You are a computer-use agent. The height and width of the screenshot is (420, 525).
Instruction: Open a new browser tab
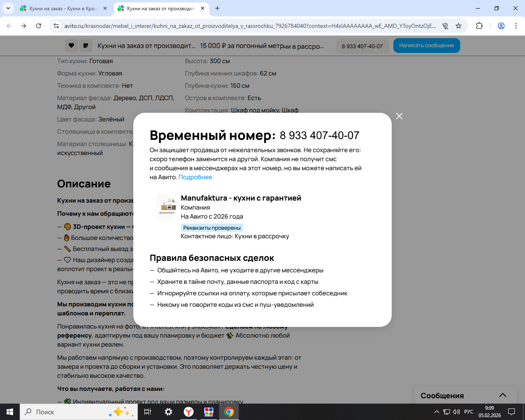217,8
